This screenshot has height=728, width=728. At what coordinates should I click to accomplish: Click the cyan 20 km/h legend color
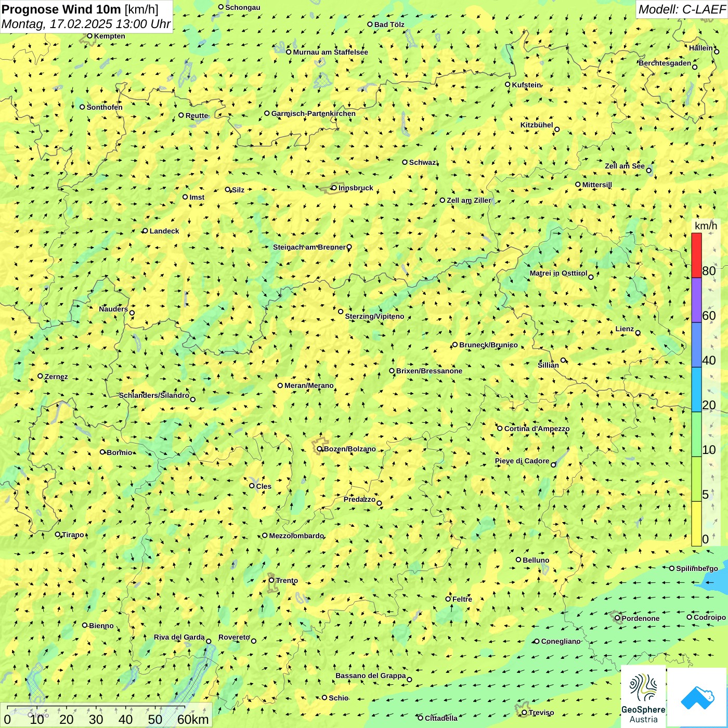tap(696, 390)
